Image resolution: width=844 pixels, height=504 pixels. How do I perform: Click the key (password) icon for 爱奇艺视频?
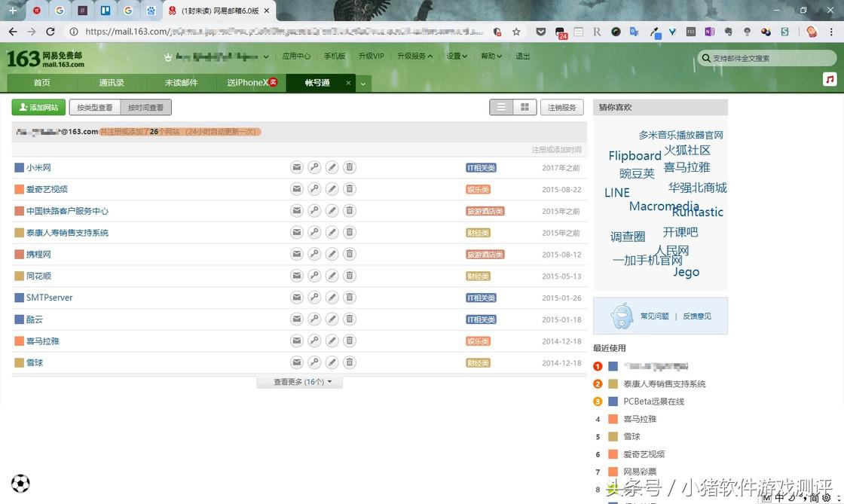(314, 189)
